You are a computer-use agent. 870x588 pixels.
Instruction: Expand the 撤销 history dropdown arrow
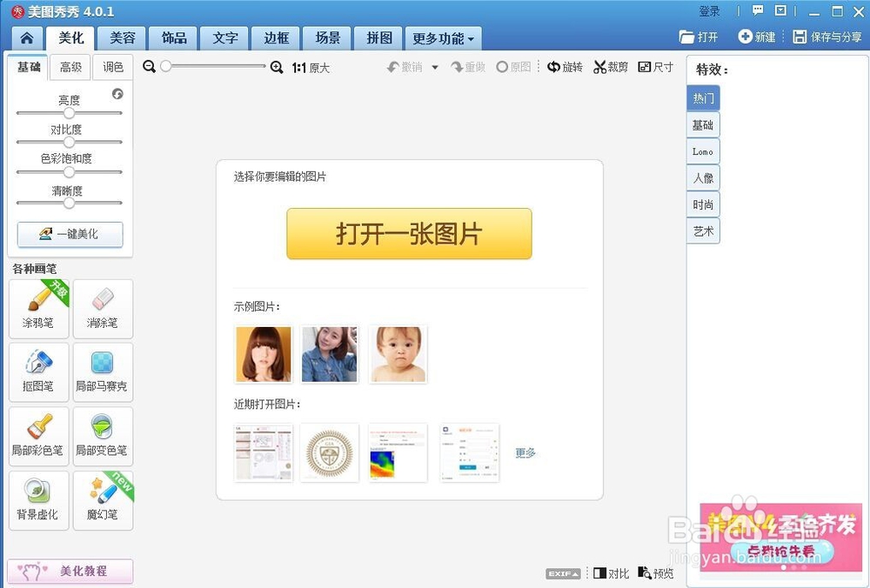point(435,68)
